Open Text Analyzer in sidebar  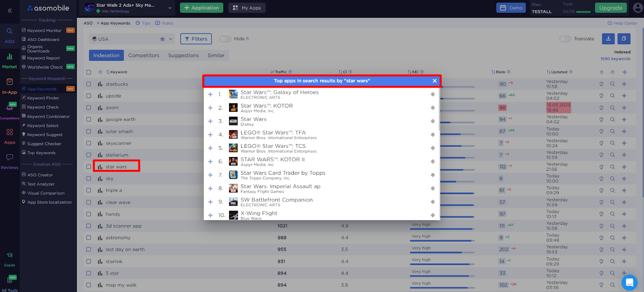pyautogui.click(x=41, y=184)
